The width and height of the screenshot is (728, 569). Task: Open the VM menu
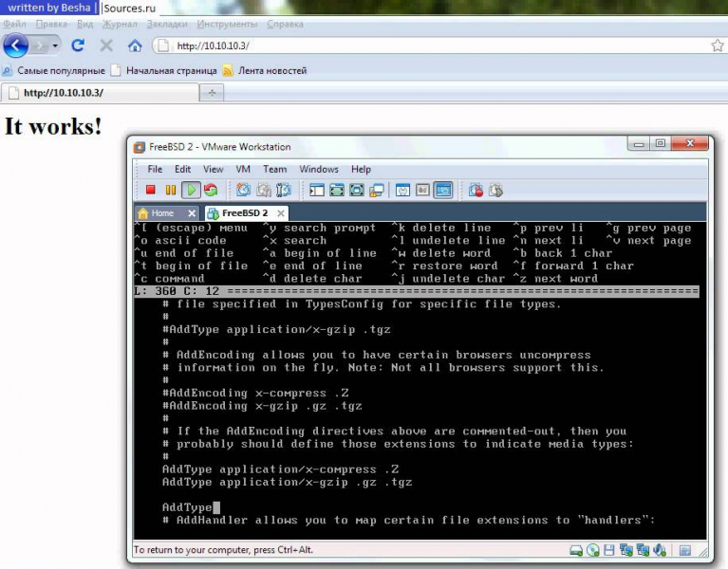(243, 169)
